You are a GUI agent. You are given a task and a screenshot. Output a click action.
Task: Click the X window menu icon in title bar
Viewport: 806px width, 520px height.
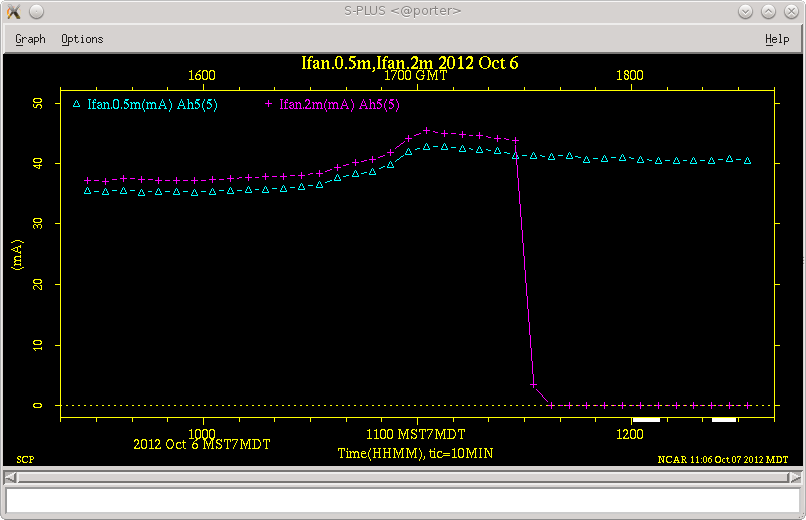tap(14, 11)
